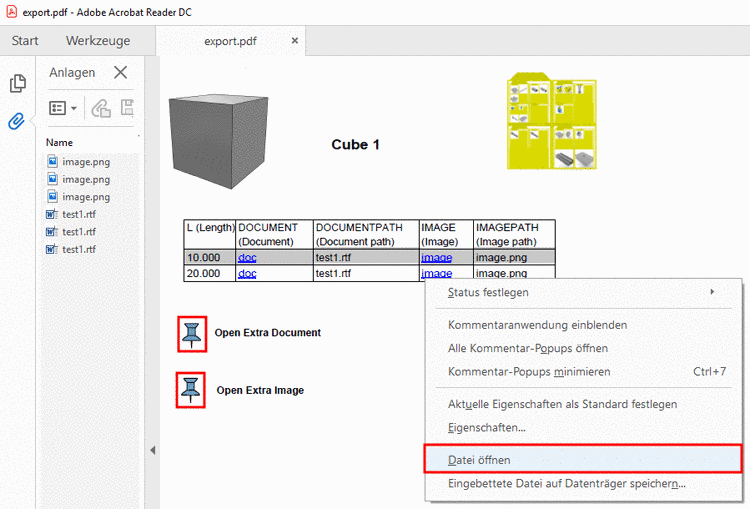This screenshot has height=509, width=750.
Task: Click the 20.000 length cell
Action: point(210,273)
